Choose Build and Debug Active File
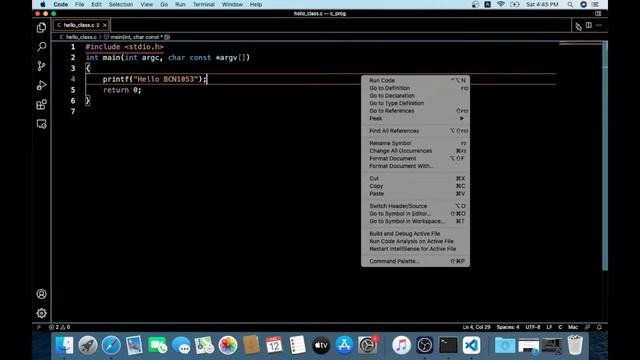Screen dimensions: 640x360 click(x=416, y=233)
